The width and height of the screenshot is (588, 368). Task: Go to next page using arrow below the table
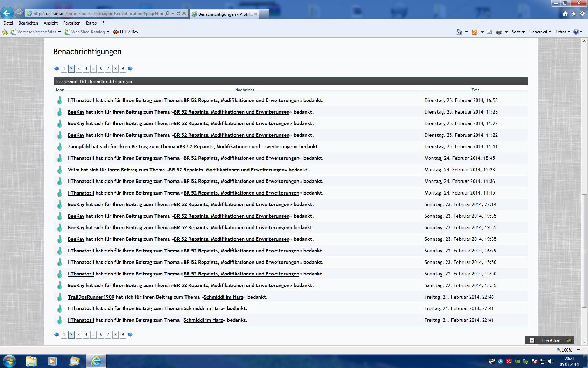(130, 335)
